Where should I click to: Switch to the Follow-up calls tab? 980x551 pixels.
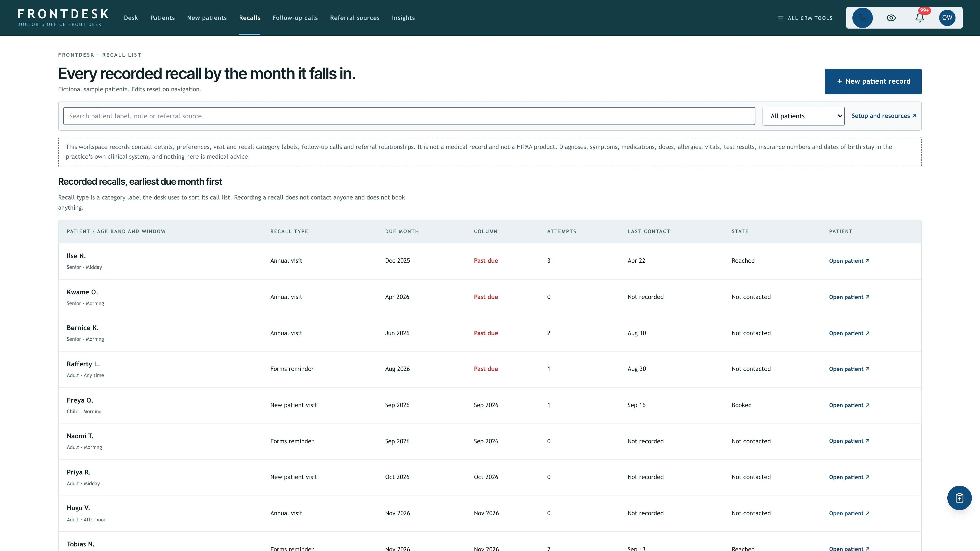click(x=295, y=18)
